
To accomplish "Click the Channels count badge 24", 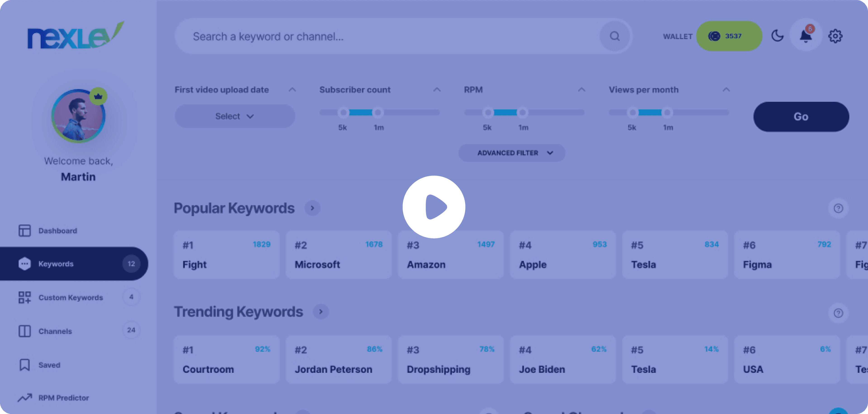I will [131, 330].
